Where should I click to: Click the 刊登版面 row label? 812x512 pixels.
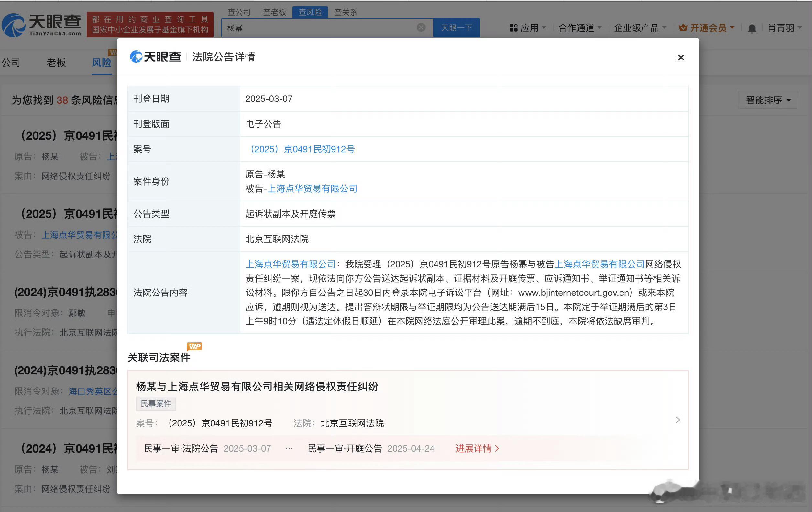[x=151, y=124]
